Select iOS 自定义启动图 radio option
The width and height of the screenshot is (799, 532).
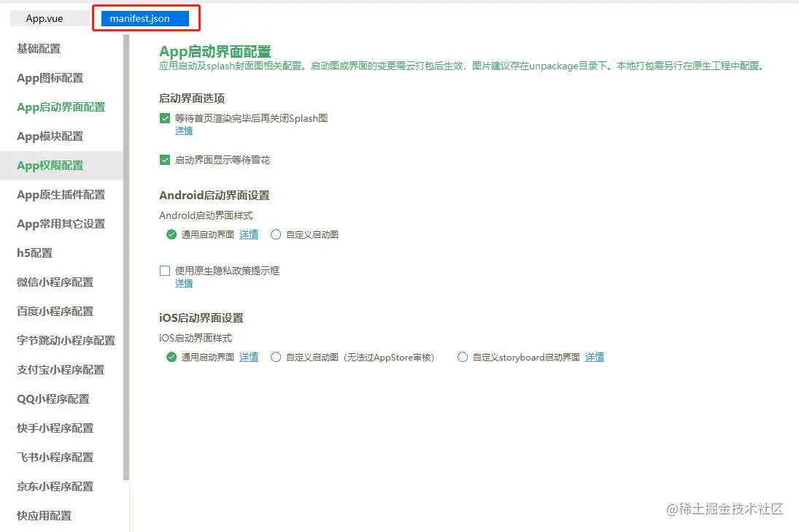pyautogui.click(x=277, y=357)
